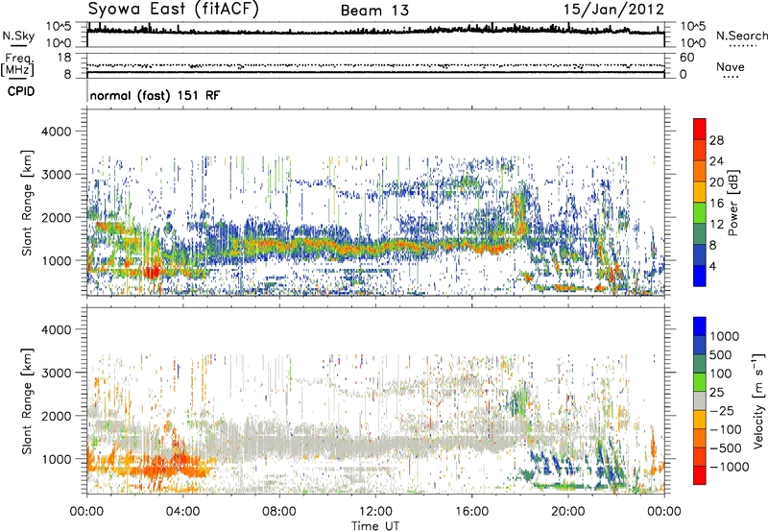Click the "Time UT" axis title
768x532 pixels.
tap(375, 526)
